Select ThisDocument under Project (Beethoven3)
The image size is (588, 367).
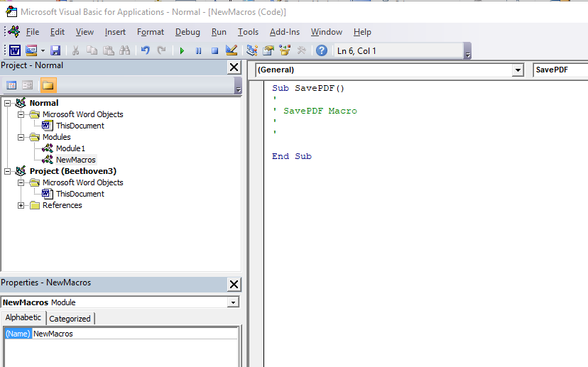pos(80,195)
